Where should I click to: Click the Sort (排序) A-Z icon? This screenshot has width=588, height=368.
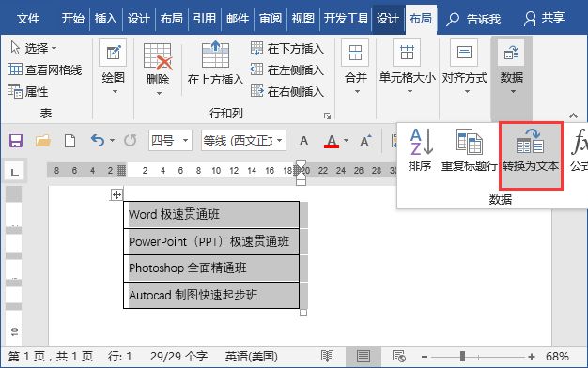pos(422,142)
